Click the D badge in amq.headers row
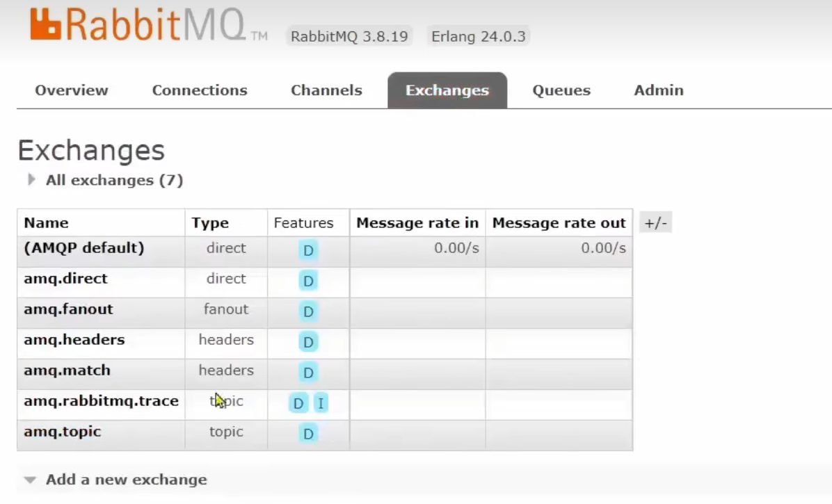This screenshot has width=832, height=504. (x=307, y=342)
